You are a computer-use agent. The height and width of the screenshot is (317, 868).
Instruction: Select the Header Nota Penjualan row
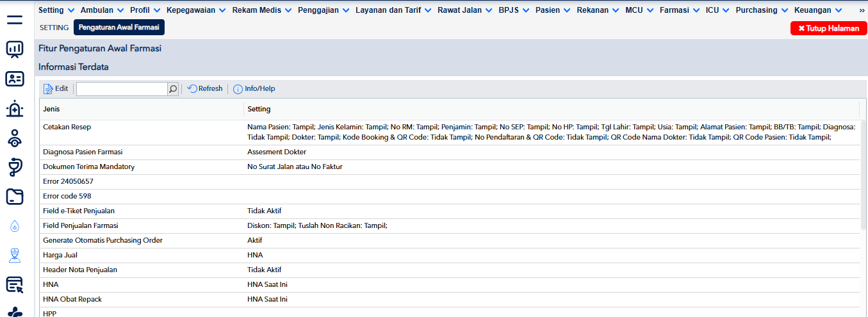(450, 270)
